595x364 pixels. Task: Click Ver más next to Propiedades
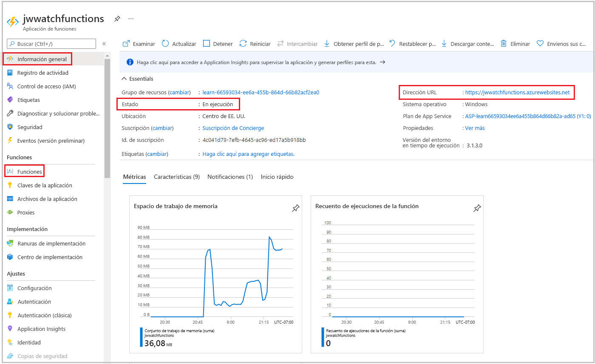tap(475, 128)
